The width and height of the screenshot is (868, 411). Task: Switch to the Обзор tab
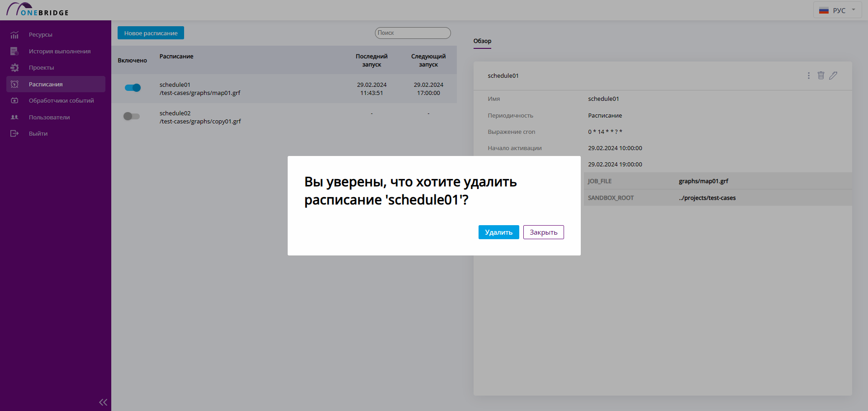[482, 41]
